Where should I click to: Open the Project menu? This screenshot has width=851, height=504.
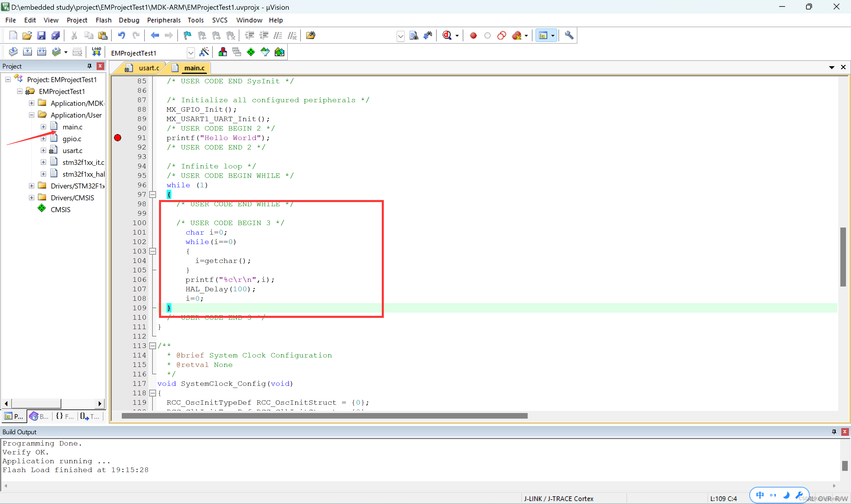coord(77,20)
